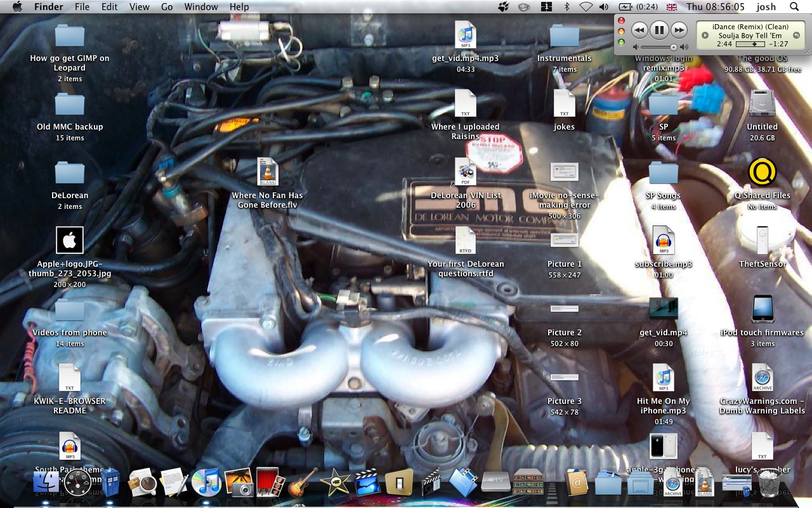Open the File menu
The width and height of the screenshot is (812, 508).
(82, 7)
